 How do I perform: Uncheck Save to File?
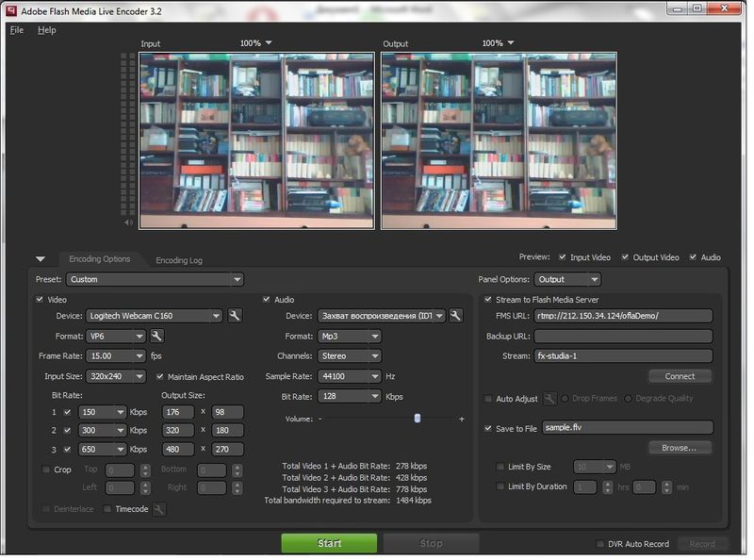coord(487,428)
